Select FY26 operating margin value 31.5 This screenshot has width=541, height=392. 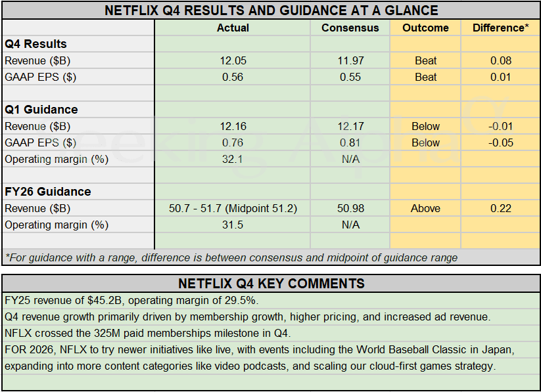tap(233, 225)
